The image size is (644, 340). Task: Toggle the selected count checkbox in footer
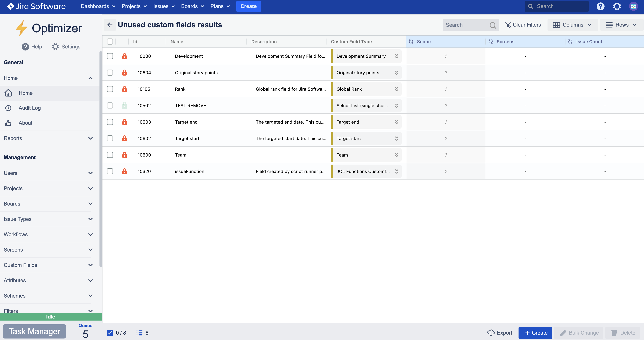pos(110,333)
